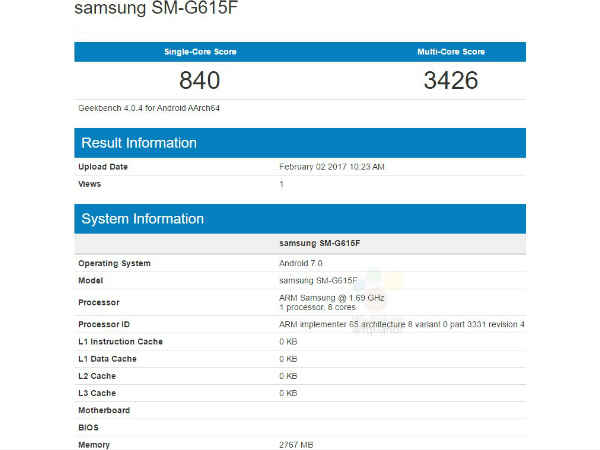600x450 pixels.
Task: Select the 'Model' row label
Action: tap(91, 280)
